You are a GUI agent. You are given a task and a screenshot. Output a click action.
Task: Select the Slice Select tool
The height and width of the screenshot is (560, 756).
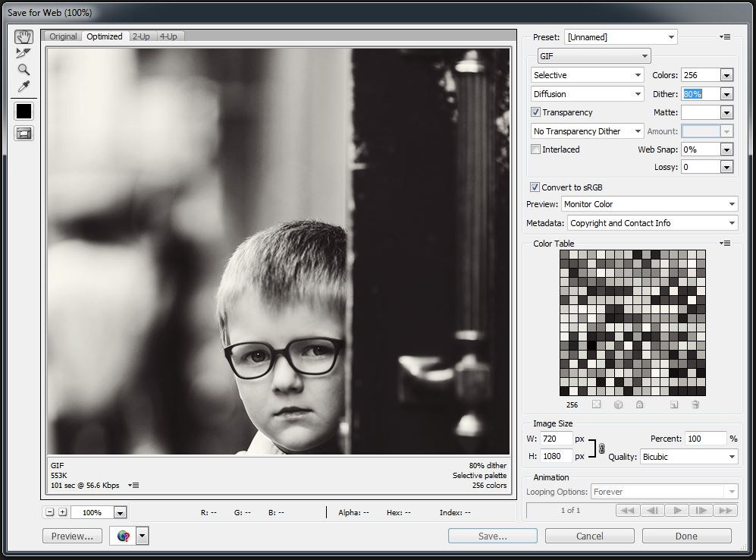24,53
